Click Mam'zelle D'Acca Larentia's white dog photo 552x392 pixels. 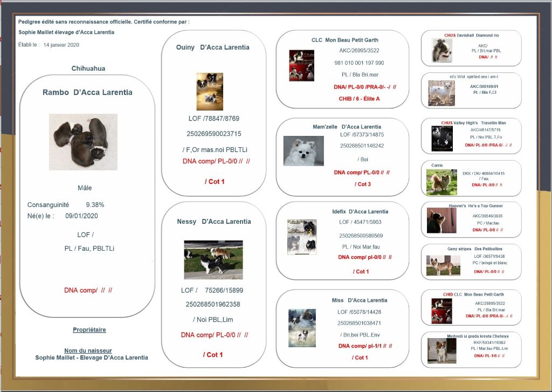[303, 151]
